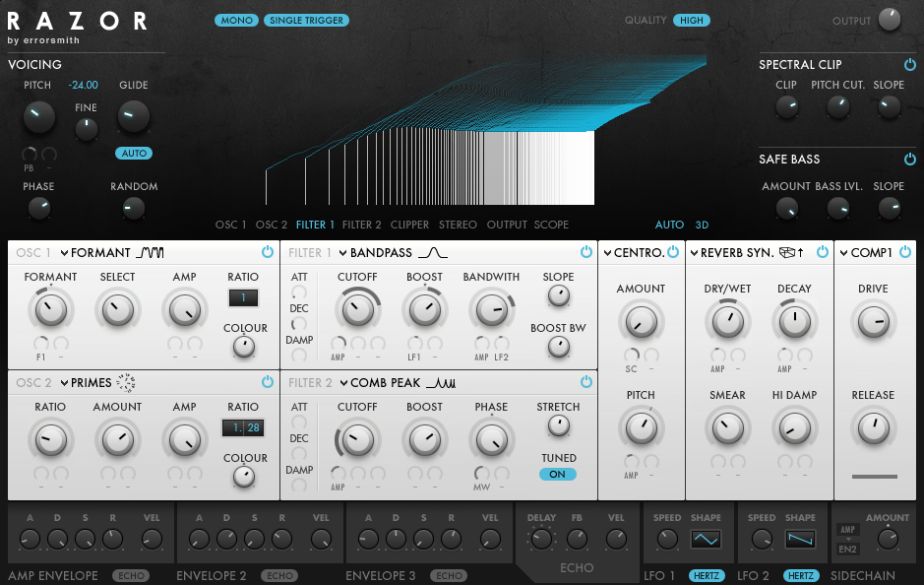This screenshot has height=585, width=924.
Task: Toggle Safe Bass power icon
Action: pyautogui.click(x=910, y=159)
